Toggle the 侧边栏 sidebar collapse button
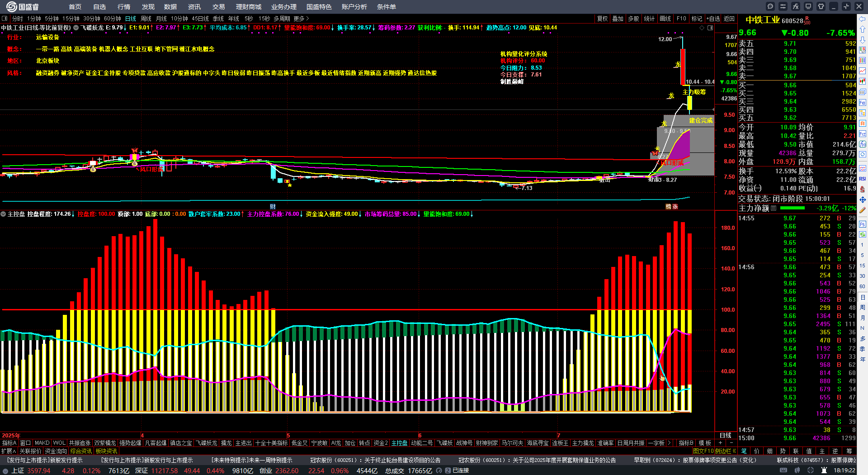 pos(725,451)
